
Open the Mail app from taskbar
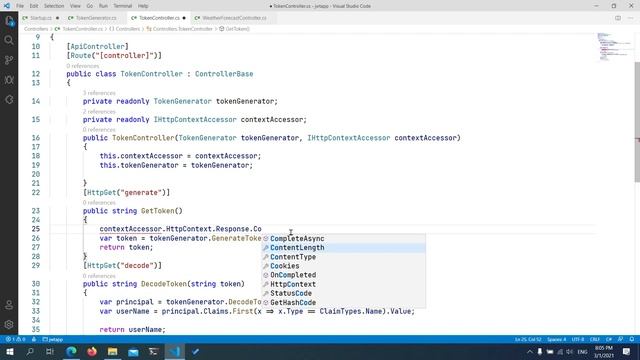pos(133,351)
